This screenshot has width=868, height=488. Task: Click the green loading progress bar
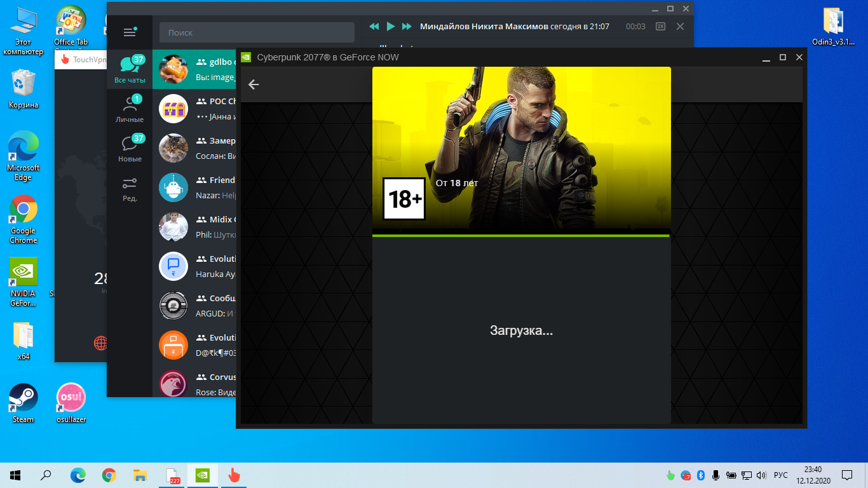tap(521, 236)
